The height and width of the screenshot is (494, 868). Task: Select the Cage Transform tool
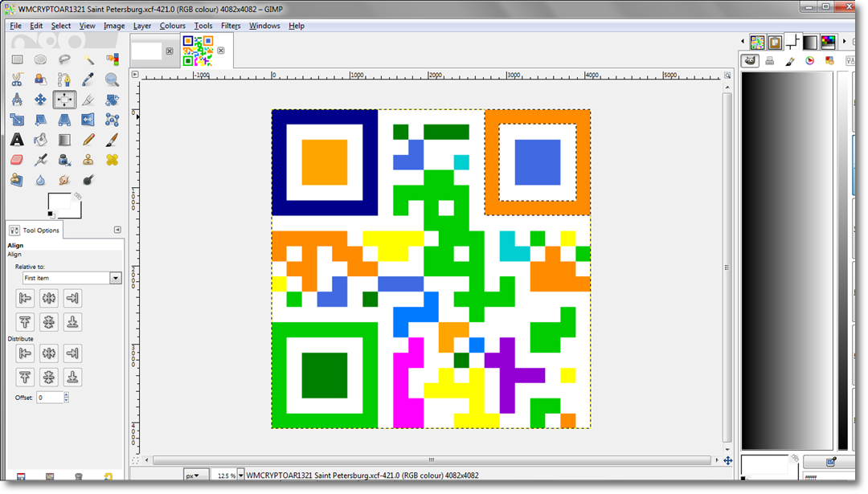tap(112, 120)
